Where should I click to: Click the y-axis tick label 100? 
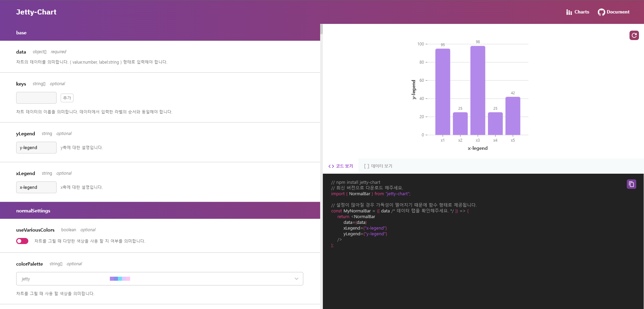(421, 44)
